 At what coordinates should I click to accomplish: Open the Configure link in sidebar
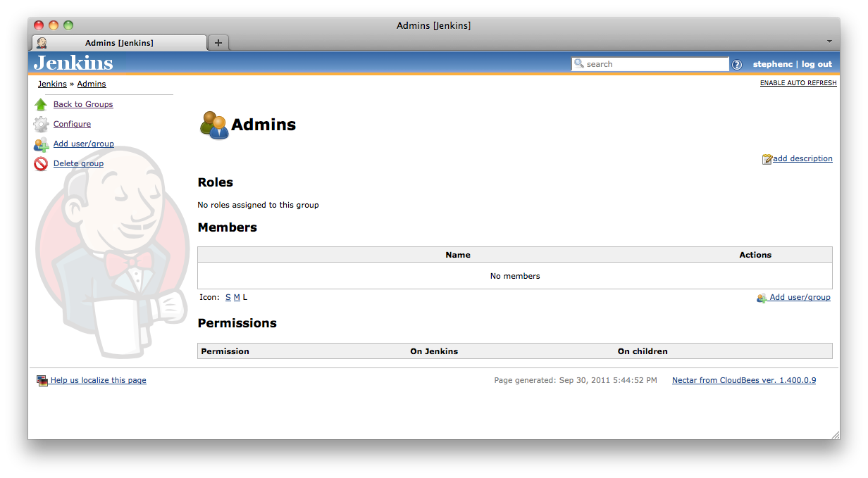coord(72,124)
